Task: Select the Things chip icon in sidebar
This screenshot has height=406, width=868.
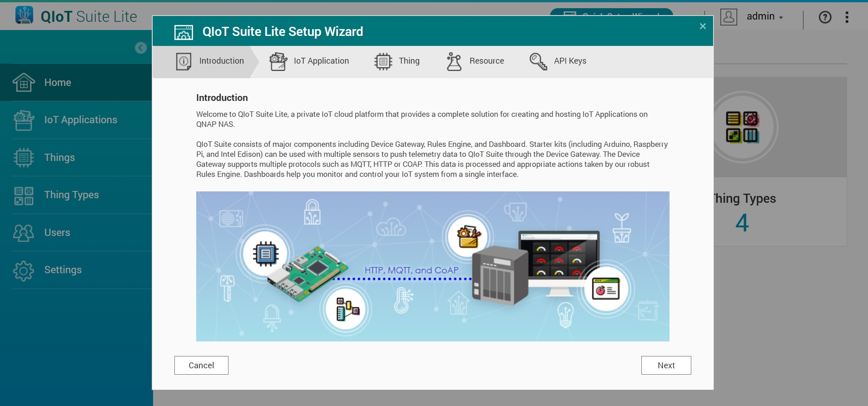Action: coord(24,158)
